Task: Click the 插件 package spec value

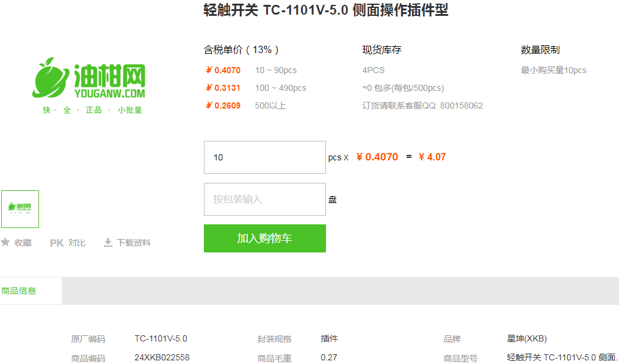Action: coord(329,338)
